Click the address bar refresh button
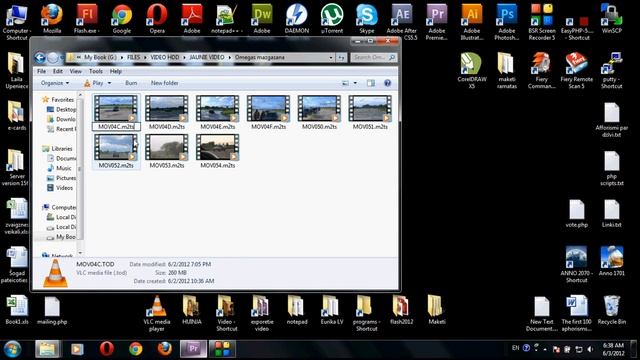The image size is (640, 360). pyautogui.click(x=341, y=58)
